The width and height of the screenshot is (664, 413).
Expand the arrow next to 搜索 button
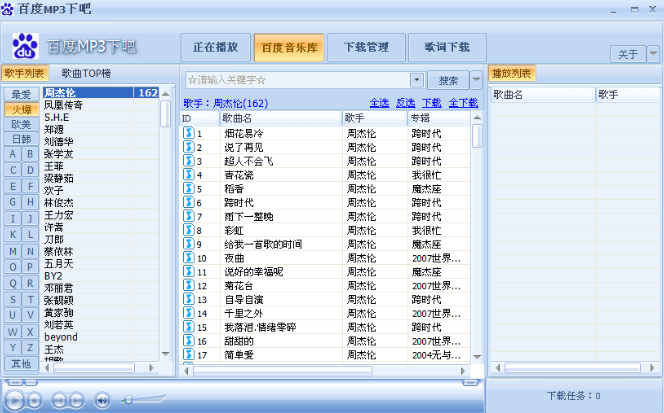point(476,80)
